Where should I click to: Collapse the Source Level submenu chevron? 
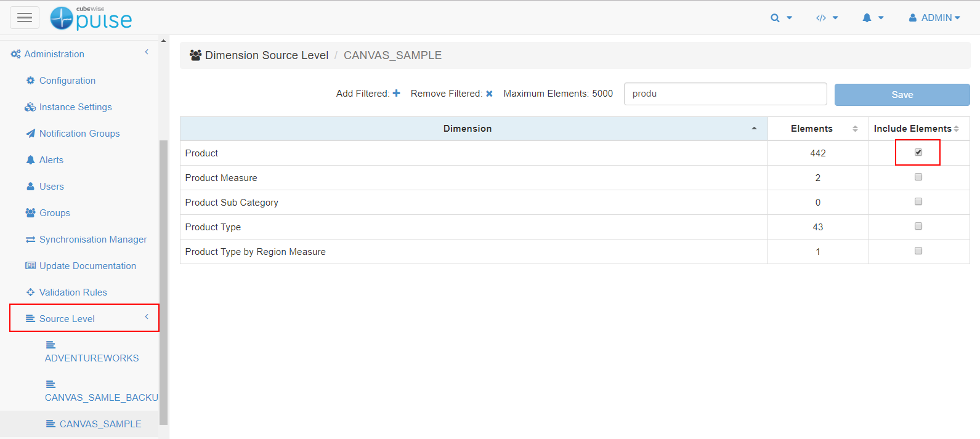click(147, 317)
